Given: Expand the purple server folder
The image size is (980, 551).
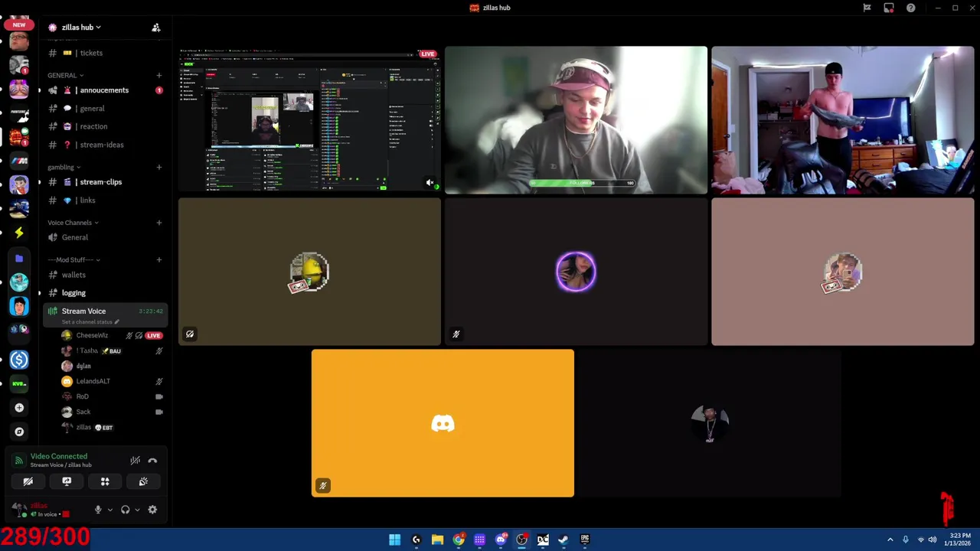Looking at the screenshot, I should point(19,259).
